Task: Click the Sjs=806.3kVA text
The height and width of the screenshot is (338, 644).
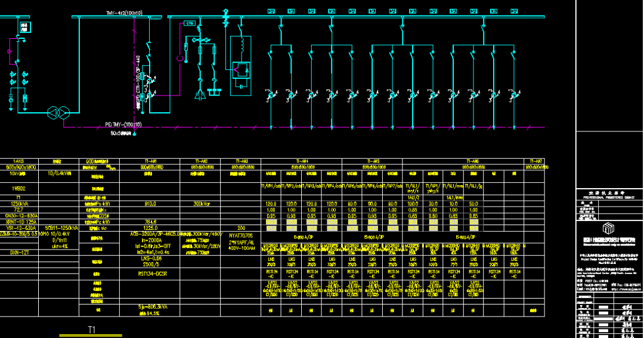Action: point(153,307)
